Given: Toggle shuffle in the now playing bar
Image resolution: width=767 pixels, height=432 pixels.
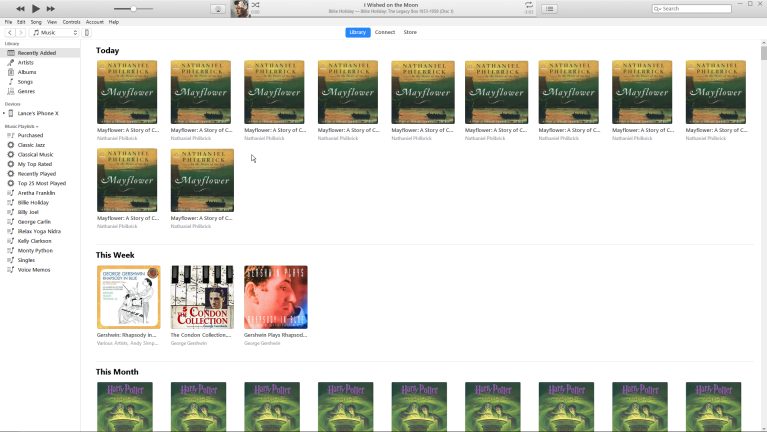Looking at the screenshot, I should pos(255,5).
